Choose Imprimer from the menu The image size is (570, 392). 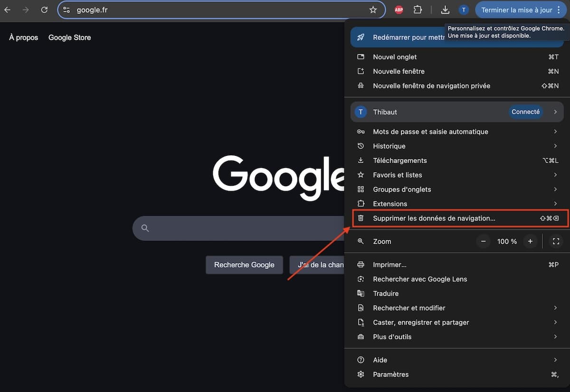[456, 265]
